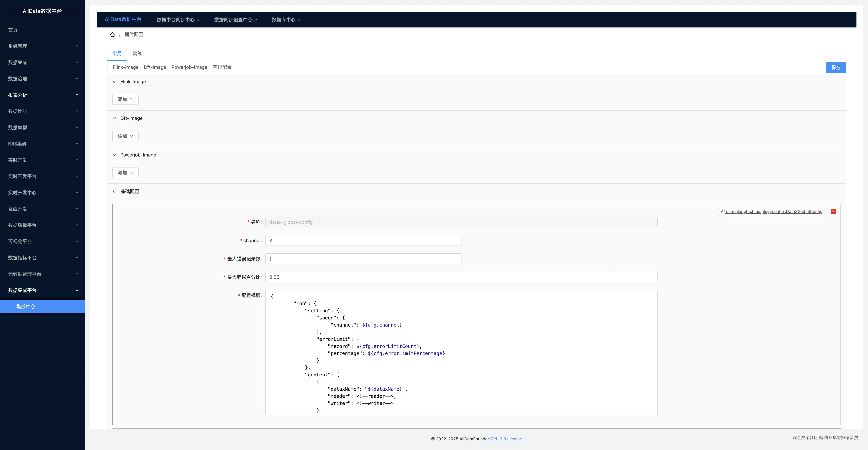Select 集成中心 in the sidebar
868x450 pixels.
26,307
